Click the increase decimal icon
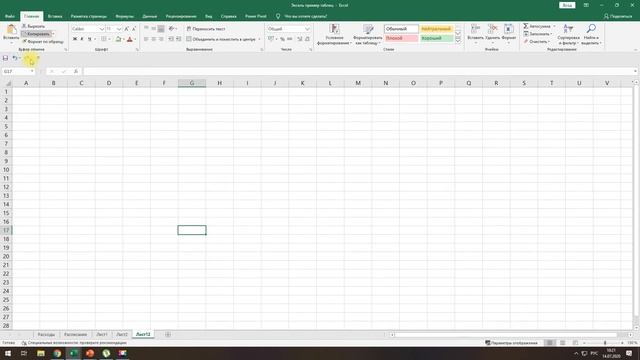 click(x=300, y=39)
